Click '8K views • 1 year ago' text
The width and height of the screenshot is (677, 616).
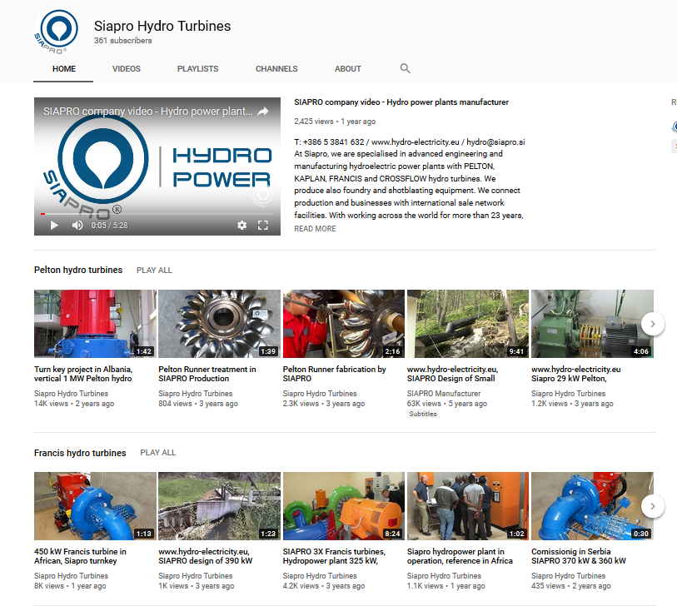(70, 586)
